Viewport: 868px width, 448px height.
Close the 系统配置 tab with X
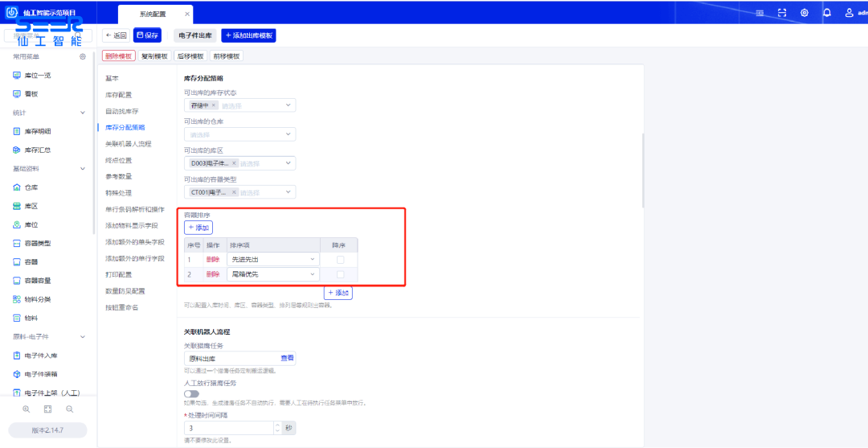(x=186, y=14)
